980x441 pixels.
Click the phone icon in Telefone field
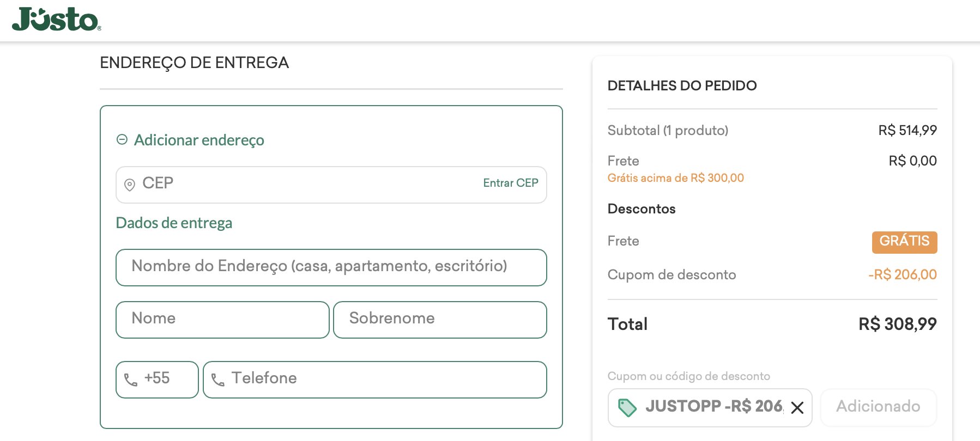(x=218, y=379)
